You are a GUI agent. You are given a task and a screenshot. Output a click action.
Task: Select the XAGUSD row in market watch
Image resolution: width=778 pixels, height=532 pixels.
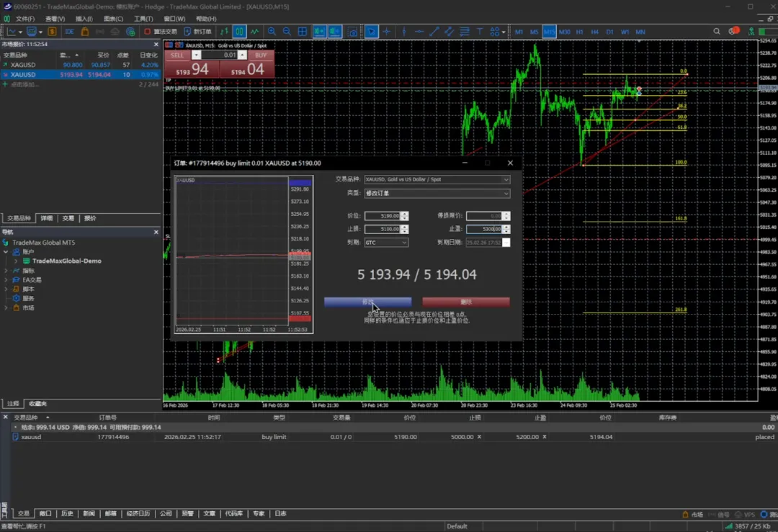pos(23,65)
